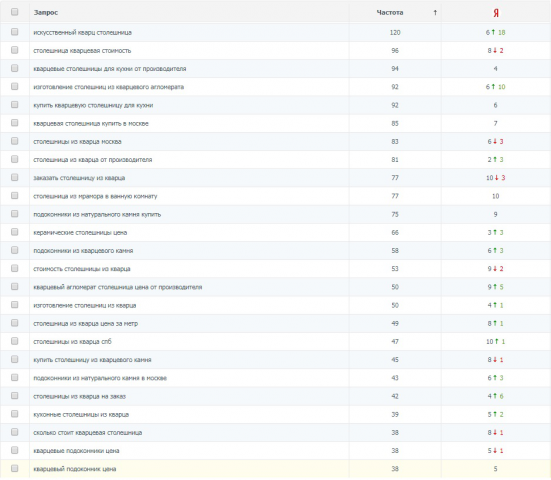The width and height of the screenshot is (551, 480).
Task: Click position '9 ↑ 5' for кварцевый агломерат row
Action: [x=495, y=287]
